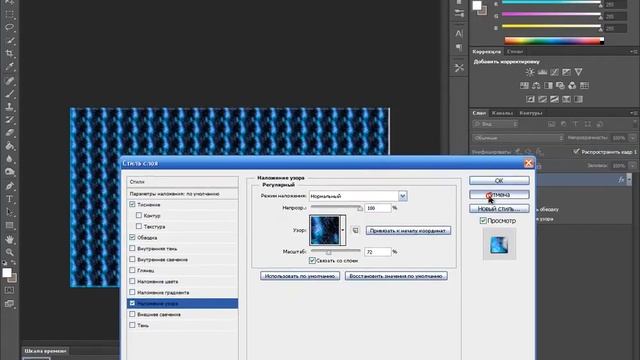This screenshot has width=640, height=360.
Task: Enable the Тень effect checkbox
Action: pos(132,325)
